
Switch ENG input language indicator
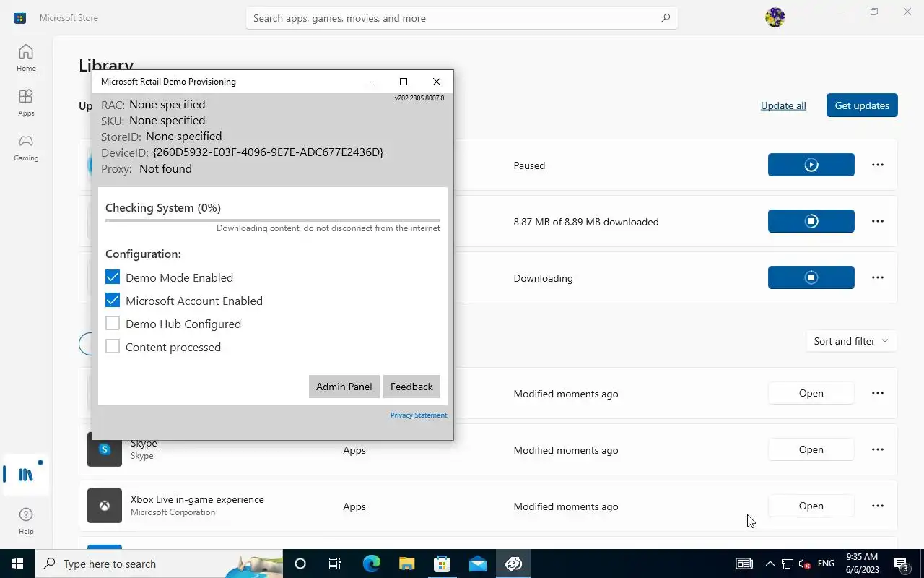(826, 564)
